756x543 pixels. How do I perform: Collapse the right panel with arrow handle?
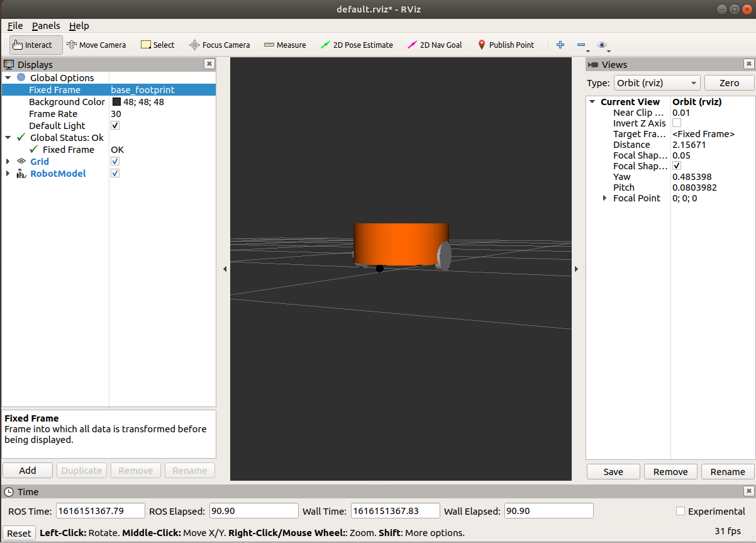point(576,269)
